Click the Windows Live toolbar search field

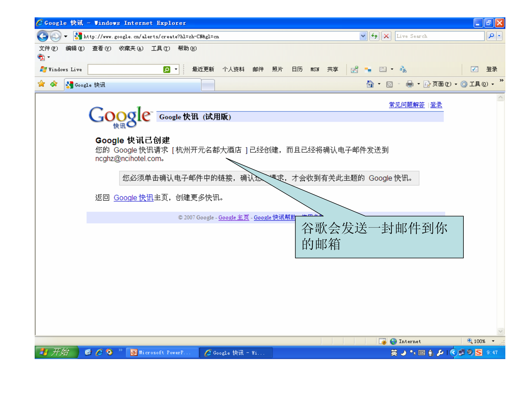click(x=125, y=70)
